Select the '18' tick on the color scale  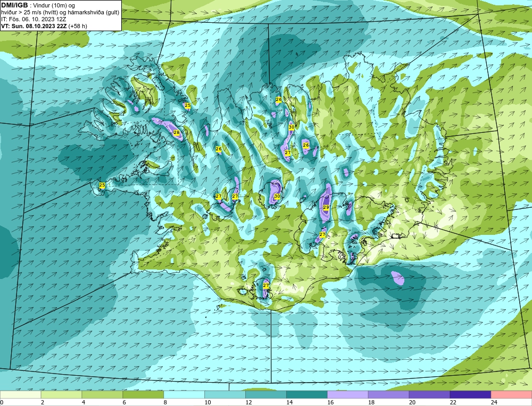tap(371, 402)
